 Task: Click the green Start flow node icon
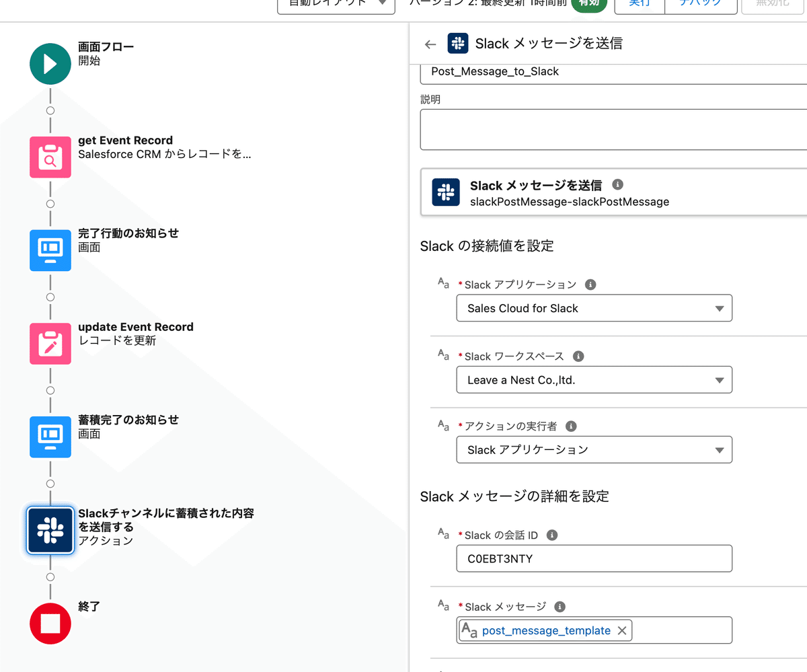click(x=50, y=64)
